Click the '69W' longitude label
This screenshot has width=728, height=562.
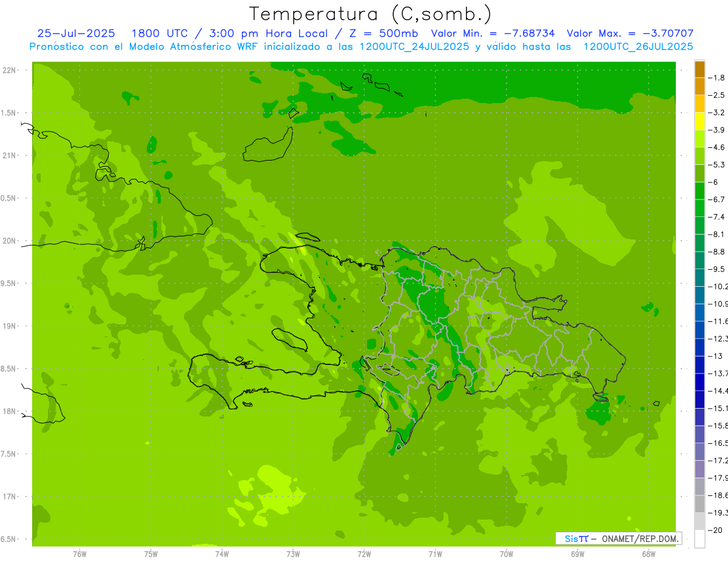[x=578, y=554]
